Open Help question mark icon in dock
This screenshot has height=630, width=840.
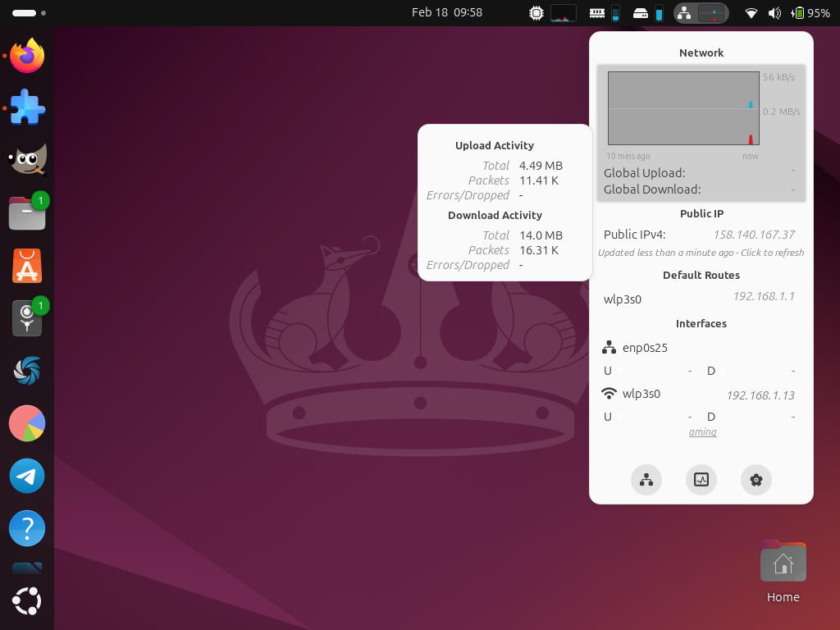pos(27,528)
